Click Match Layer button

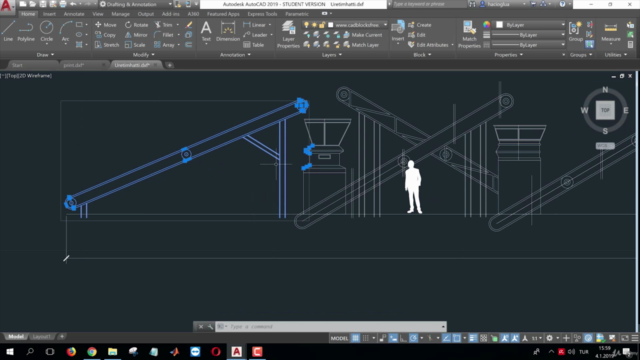(x=361, y=45)
